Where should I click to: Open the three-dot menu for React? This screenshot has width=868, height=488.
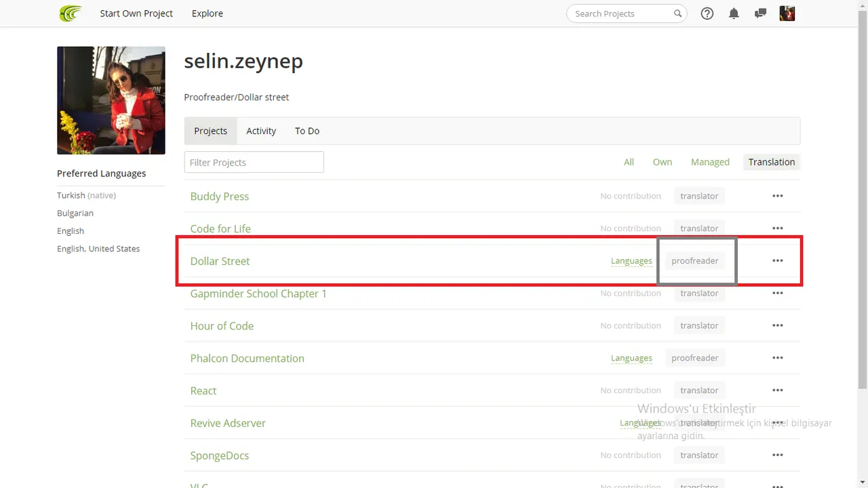pyautogui.click(x=778, y=390)
